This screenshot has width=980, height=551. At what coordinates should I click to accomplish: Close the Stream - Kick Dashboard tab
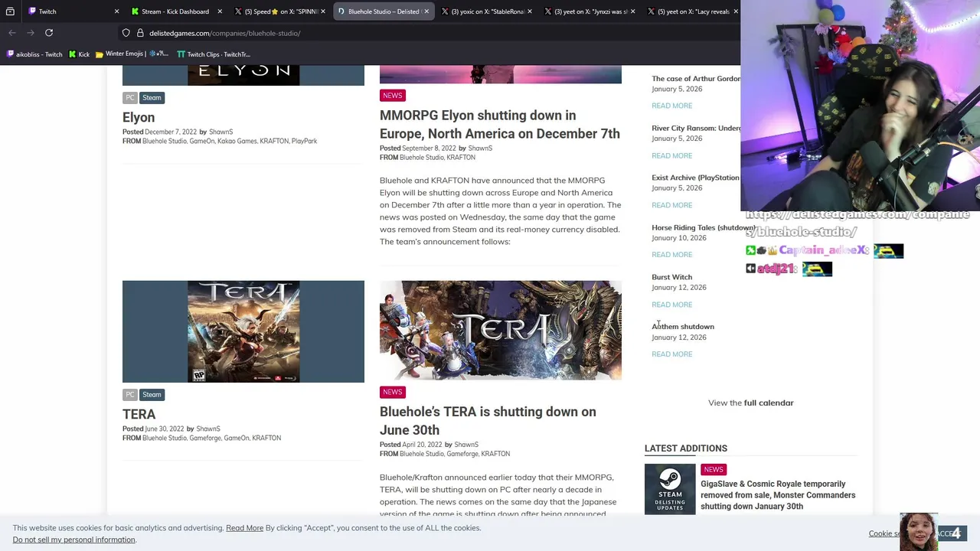(x=220, y=11)
